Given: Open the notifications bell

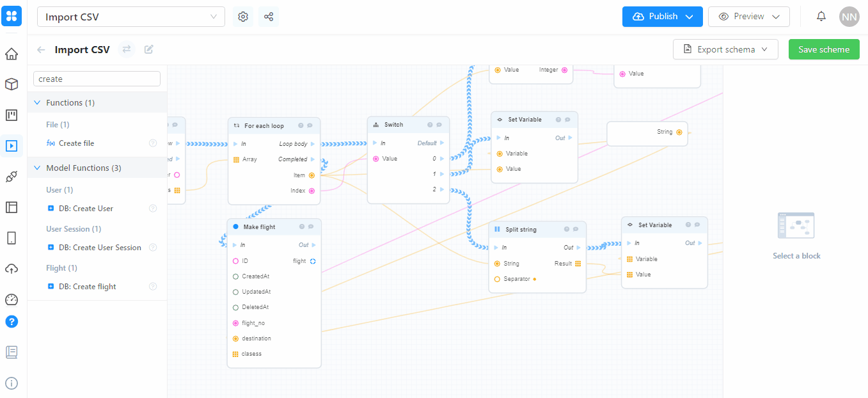Looking at the screenshot, I should [821, 17].
